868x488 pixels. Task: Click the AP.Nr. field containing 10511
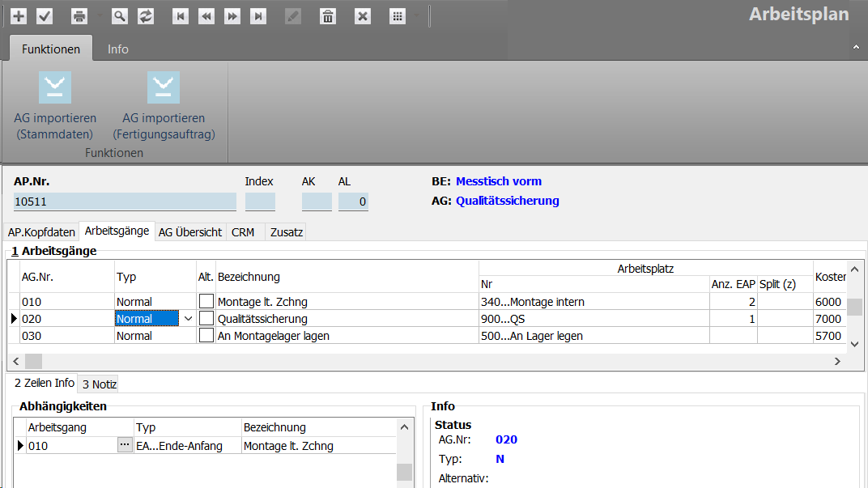tap(126, 202)
